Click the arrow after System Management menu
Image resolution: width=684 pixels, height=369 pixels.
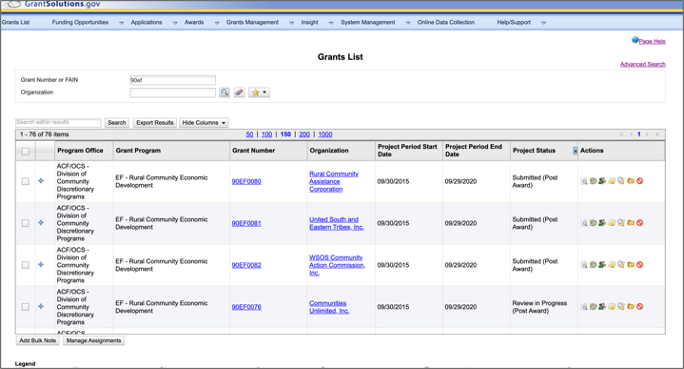(408, 23)
